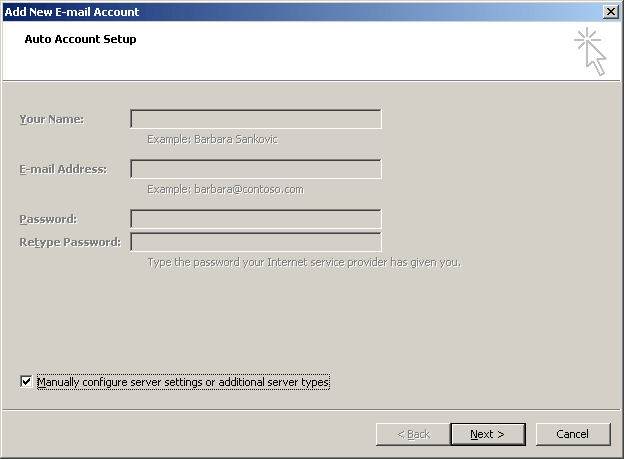Click the 'Manually configure server settings' label text
Image resolution: width=624 pixels, height=459 pixels.
click(183, 381)
